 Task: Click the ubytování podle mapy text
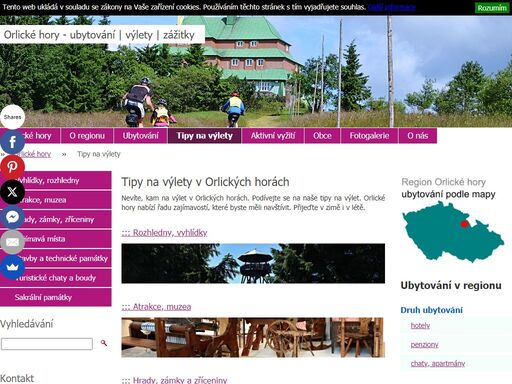(x=448, y=194)
